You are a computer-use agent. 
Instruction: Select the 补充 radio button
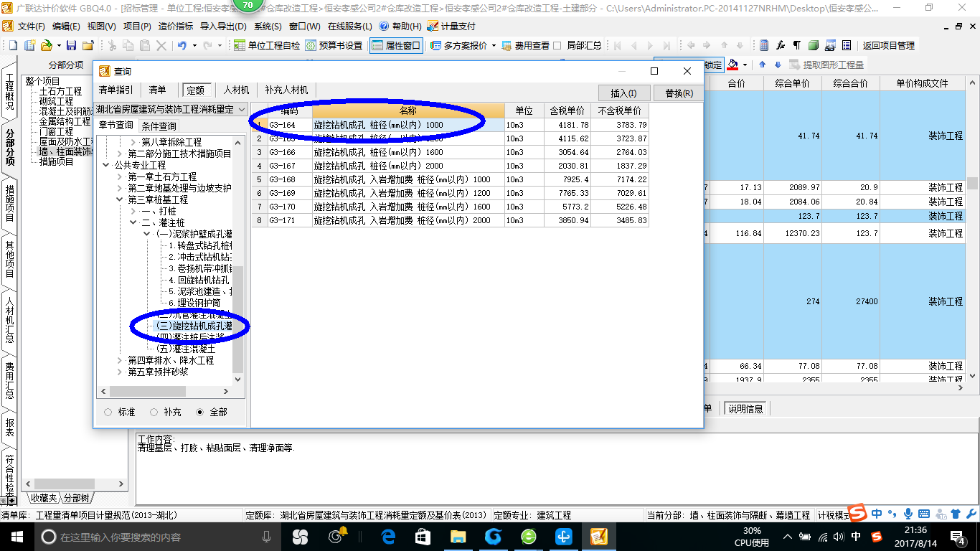[154, 412]
